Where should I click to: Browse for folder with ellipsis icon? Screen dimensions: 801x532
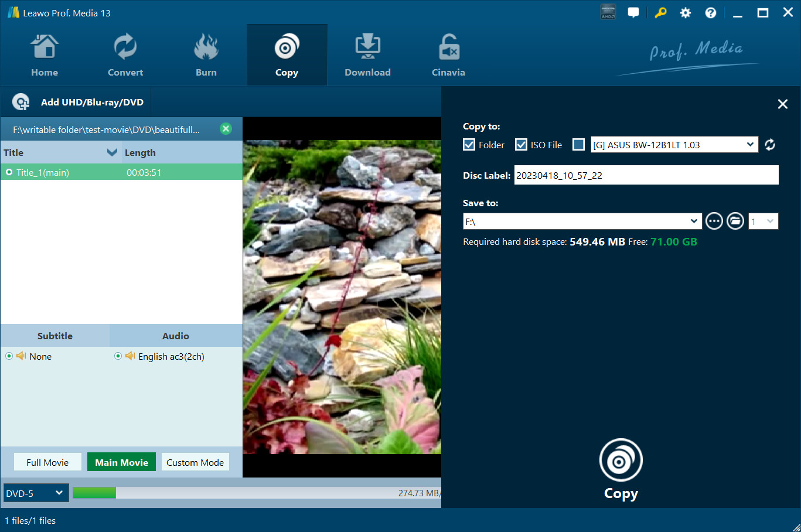click(x=714, y=221)
